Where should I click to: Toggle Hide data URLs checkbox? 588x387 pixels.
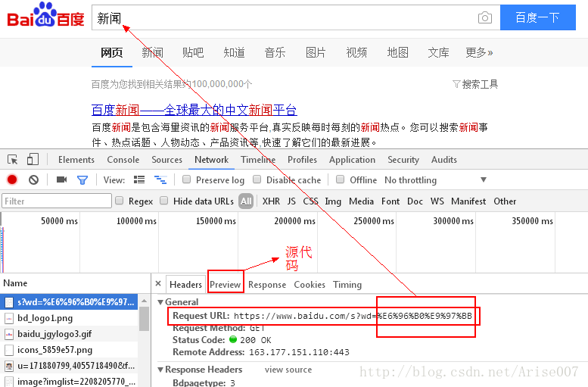coord(164,201)
